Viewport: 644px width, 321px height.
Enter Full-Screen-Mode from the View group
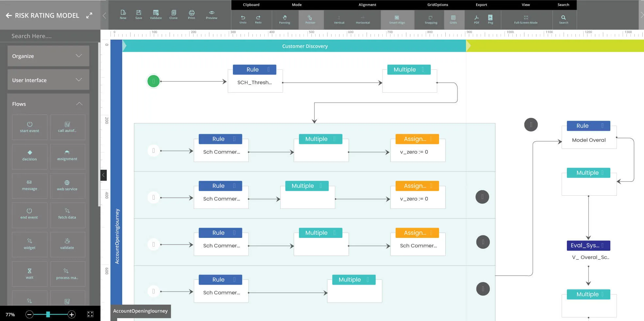(525, 19)
